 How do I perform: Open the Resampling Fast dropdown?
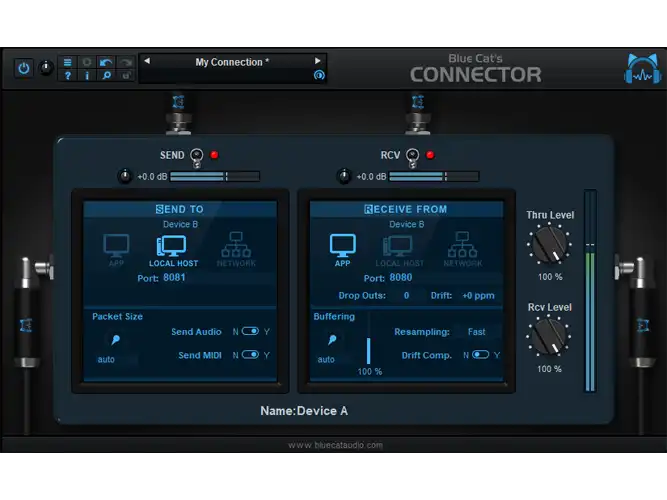(476, 331)
